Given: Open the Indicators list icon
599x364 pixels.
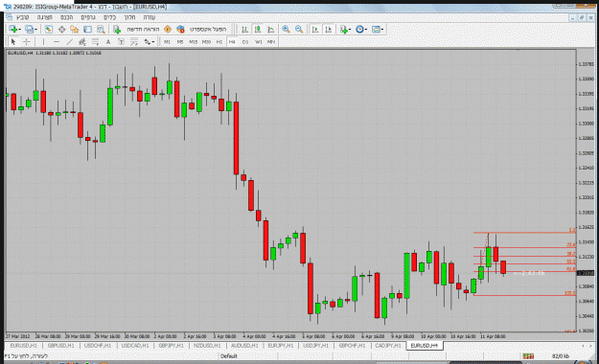Looking at the screenshot, I should [343, 30].
